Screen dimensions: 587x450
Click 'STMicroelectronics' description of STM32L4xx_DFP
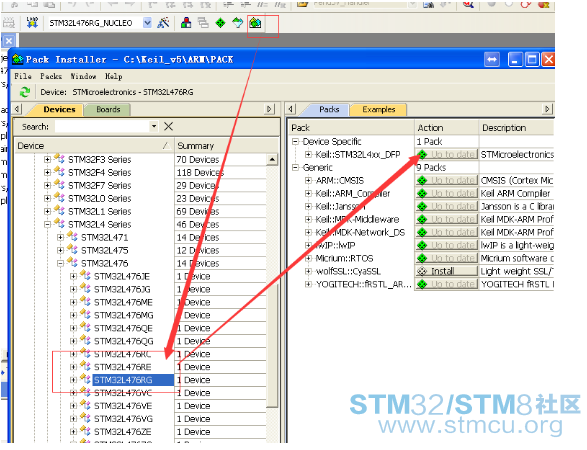(517, 155)
